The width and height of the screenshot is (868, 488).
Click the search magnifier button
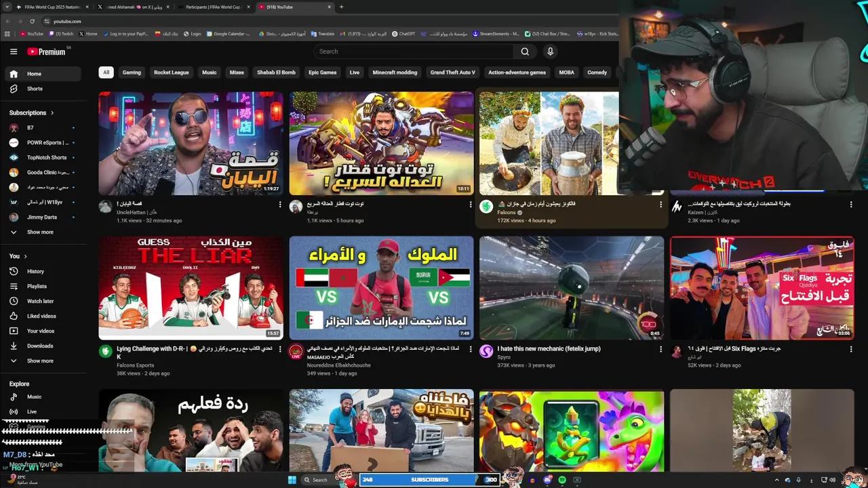click(x=525, y=52)
